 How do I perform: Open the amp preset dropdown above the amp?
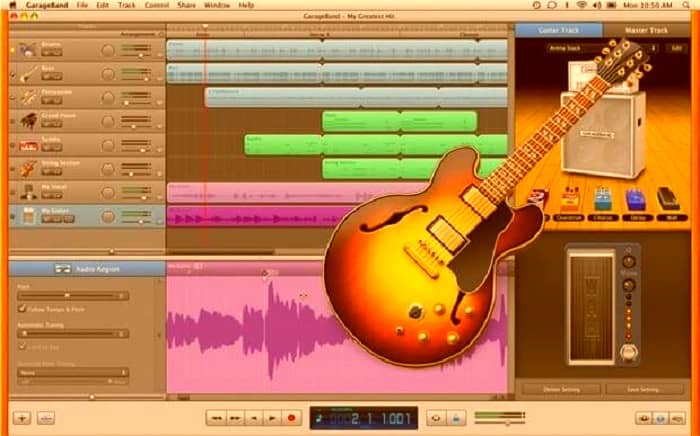point(603,48)
